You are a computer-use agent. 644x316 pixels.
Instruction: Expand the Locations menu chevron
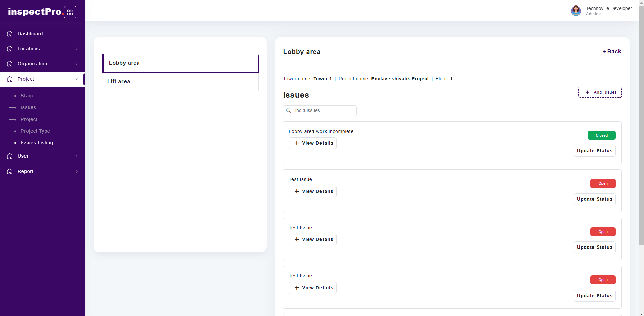coord(77,49)
